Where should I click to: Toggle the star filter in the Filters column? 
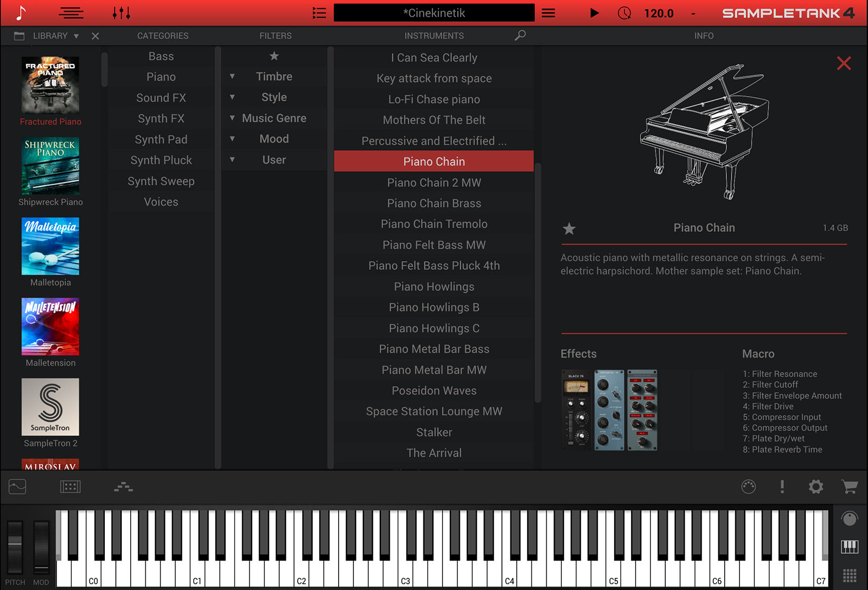click(274, 55)
